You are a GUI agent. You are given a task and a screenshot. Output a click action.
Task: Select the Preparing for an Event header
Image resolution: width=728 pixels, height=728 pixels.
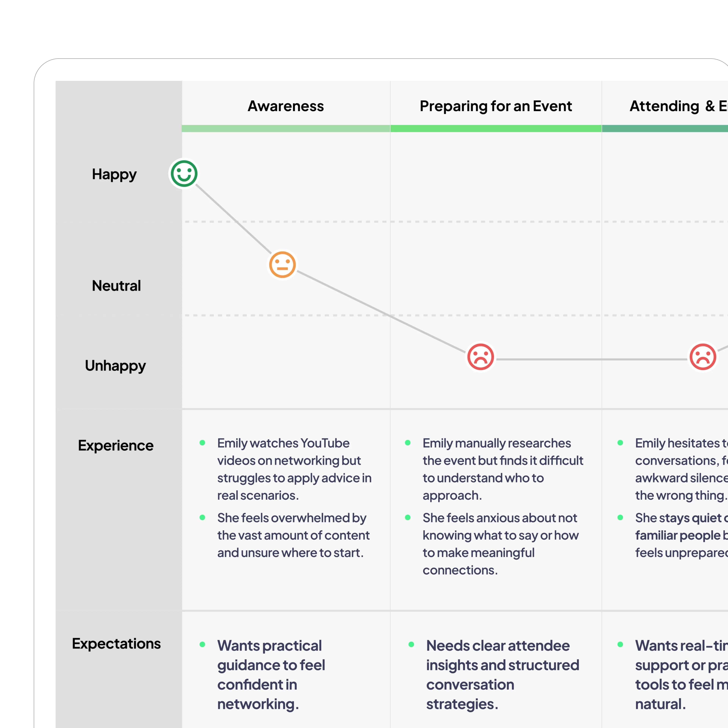click(x=496, y=106)
